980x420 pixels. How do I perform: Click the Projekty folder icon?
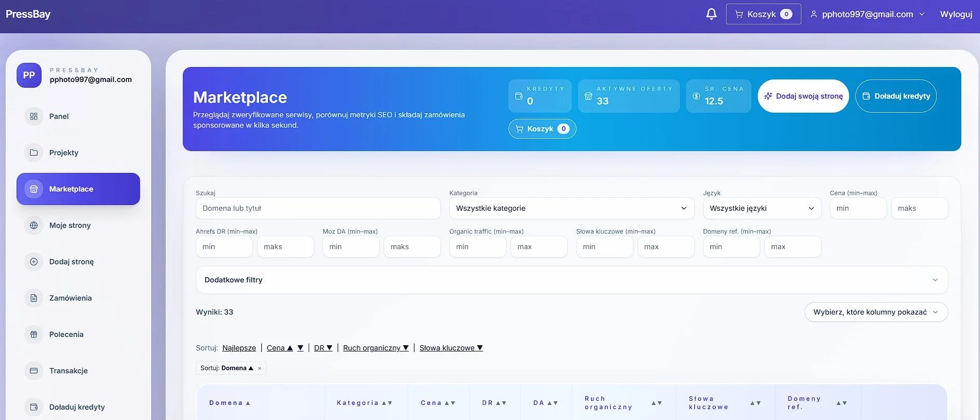point(34,153)
